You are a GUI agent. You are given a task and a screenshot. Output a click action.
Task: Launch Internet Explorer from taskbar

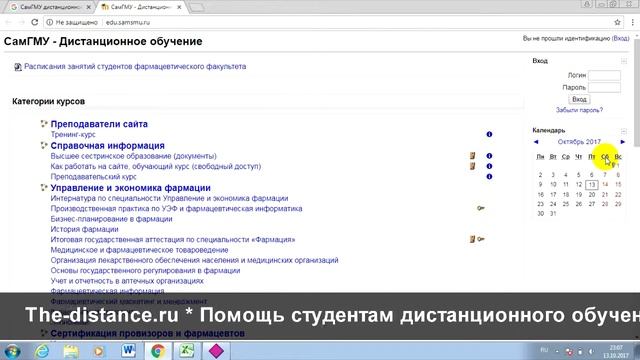[42, 351]
